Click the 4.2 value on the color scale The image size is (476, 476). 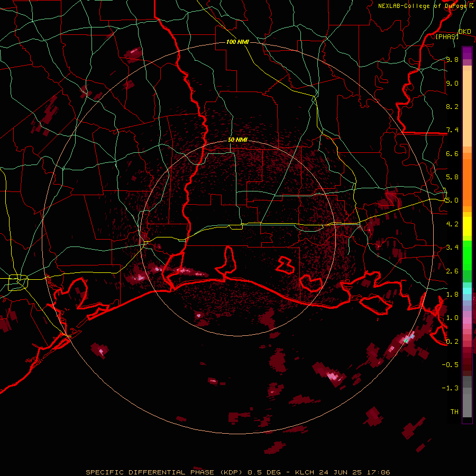[x=452, y=224]
